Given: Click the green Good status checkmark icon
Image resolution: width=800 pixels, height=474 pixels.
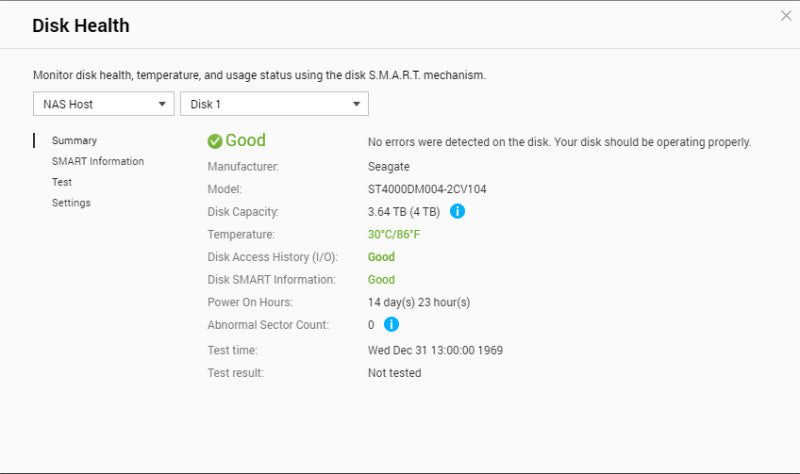Looking at the screenshot, I should coord(215,141).
